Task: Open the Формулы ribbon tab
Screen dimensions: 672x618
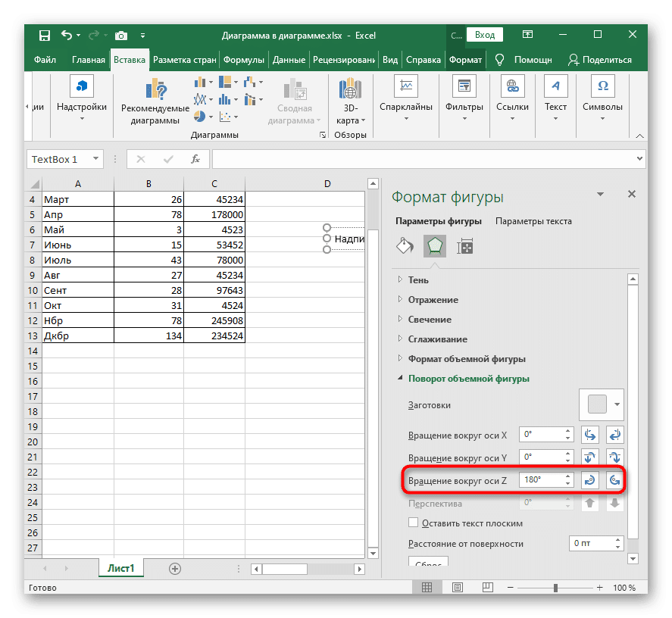Action: pyautogui.click(x=243, y=60)
